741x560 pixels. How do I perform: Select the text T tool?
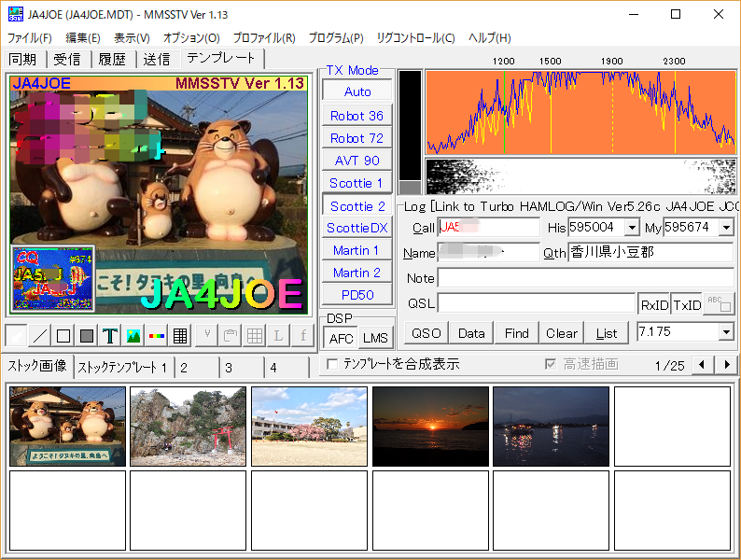(x=110, y=336)
